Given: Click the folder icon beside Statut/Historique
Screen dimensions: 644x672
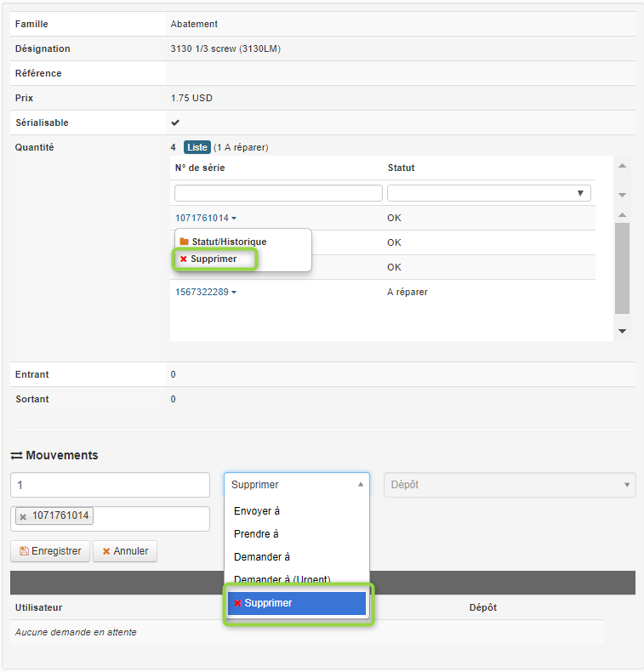Looking at the screenshot, I should pyautogui.click(x=185, y=242).
